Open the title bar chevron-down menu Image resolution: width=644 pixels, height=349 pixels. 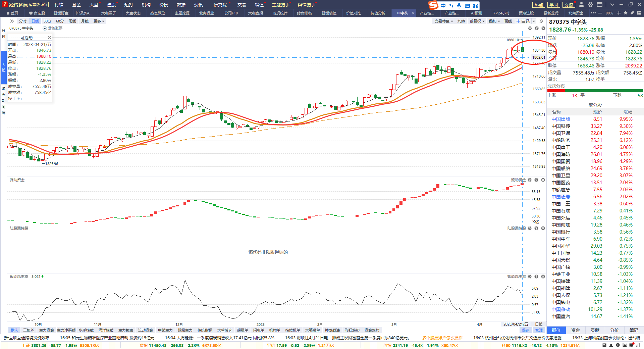[612, 5]
